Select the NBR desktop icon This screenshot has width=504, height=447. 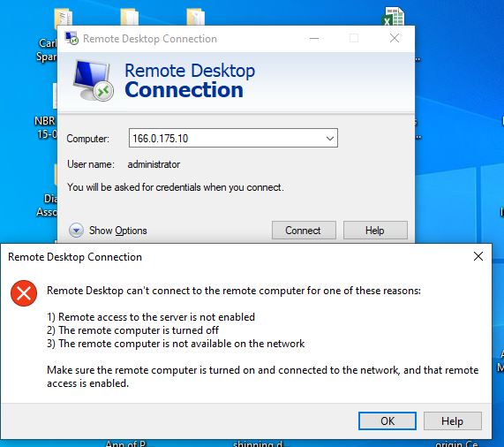[45, 111]
